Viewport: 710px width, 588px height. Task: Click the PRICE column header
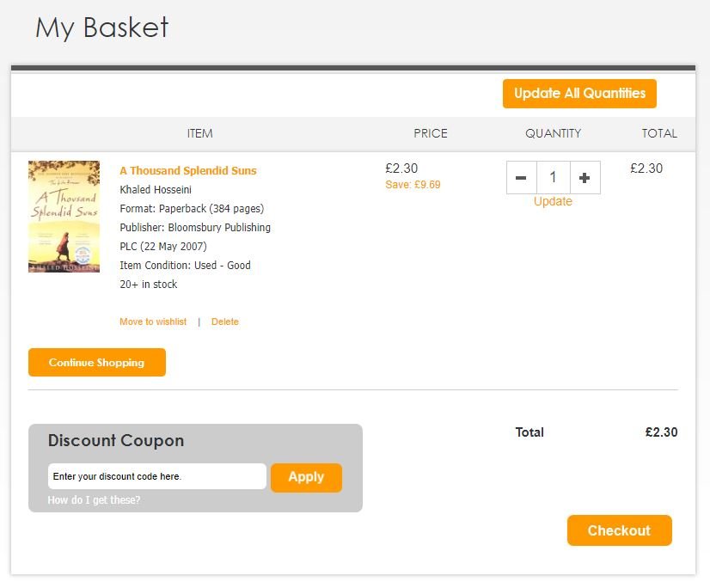point(431,133)
